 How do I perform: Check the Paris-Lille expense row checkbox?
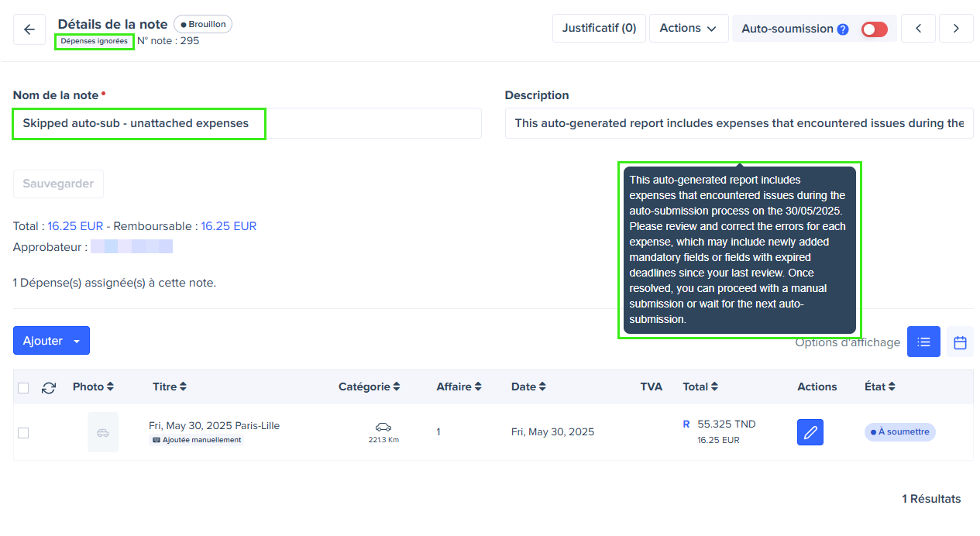[23, 433]
